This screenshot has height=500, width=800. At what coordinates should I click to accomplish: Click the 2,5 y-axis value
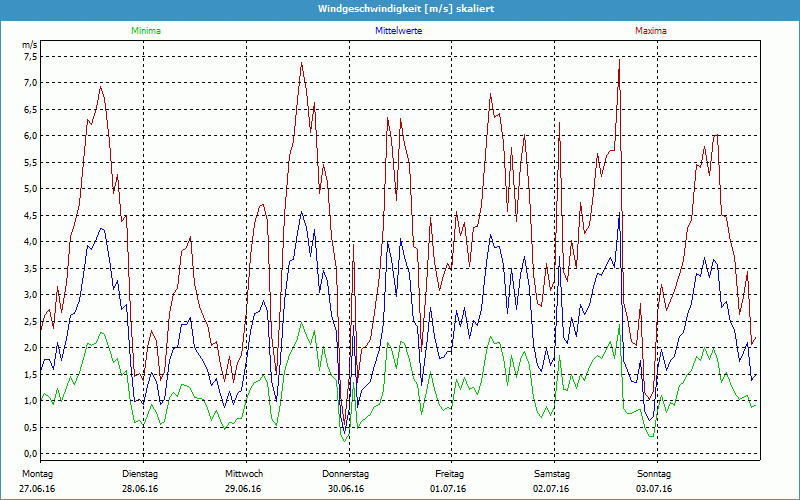coord(30,321)
